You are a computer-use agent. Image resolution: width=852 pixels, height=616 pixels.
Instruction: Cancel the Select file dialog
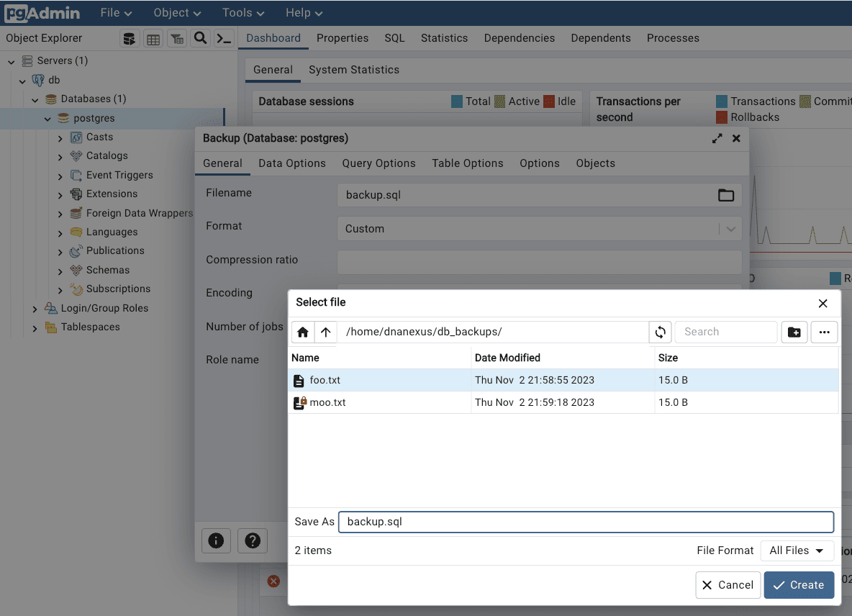(728, 585)
